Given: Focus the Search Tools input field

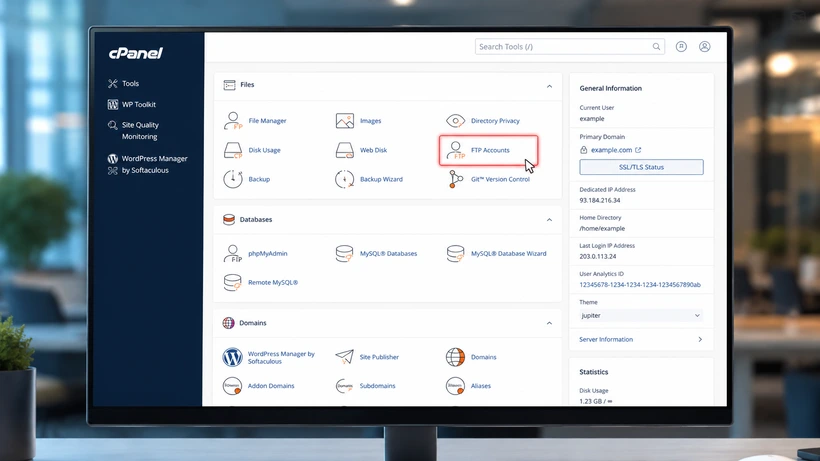Looking at the screenshot, I should tap(570, 47).
